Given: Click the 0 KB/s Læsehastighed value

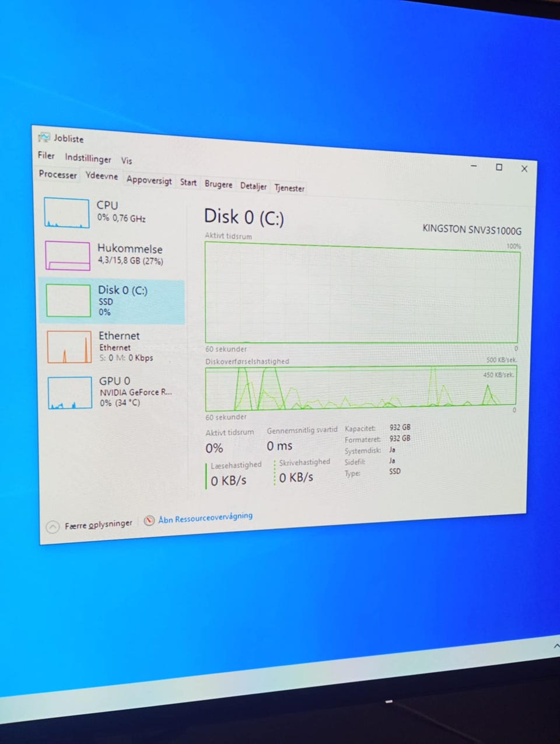Looking at the screenshot, I should point(229,481).
